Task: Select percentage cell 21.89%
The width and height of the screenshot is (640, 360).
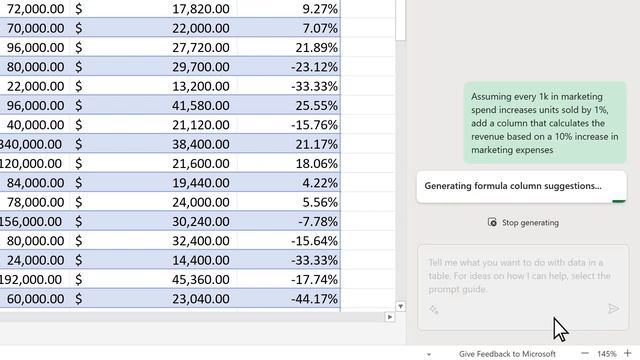Action: point(289,47)
